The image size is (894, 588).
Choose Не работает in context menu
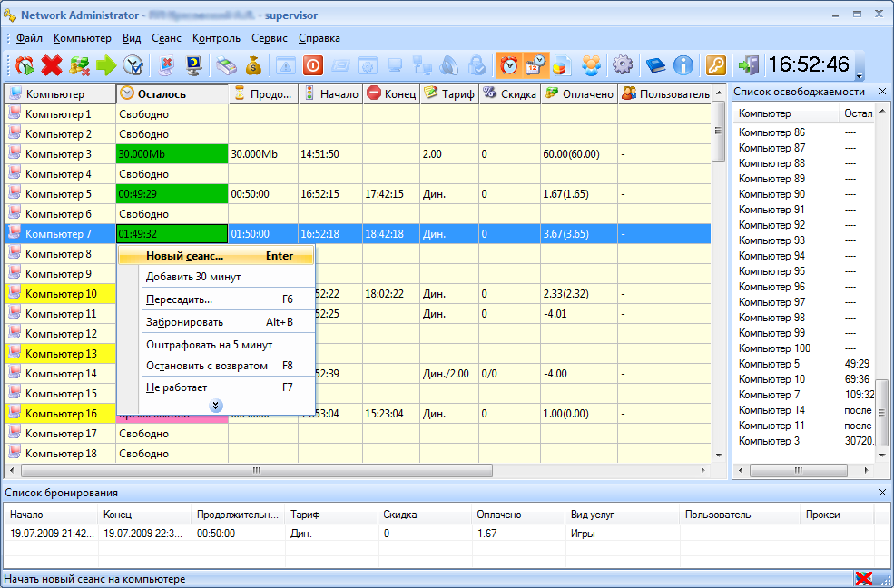pos(216,387)
